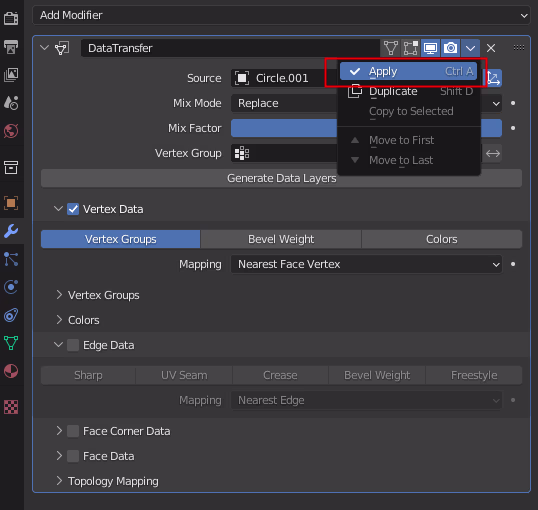The width and height of the screenshot is (538, 510).
Task: Enable the Face Corner Data checkbox
Action: tap(73, 431)
